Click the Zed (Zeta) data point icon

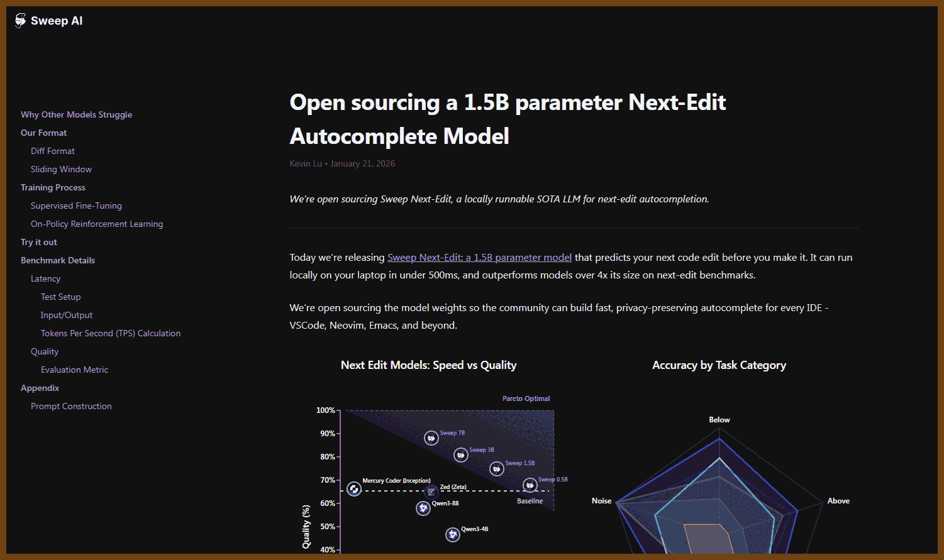pos(431,491)
